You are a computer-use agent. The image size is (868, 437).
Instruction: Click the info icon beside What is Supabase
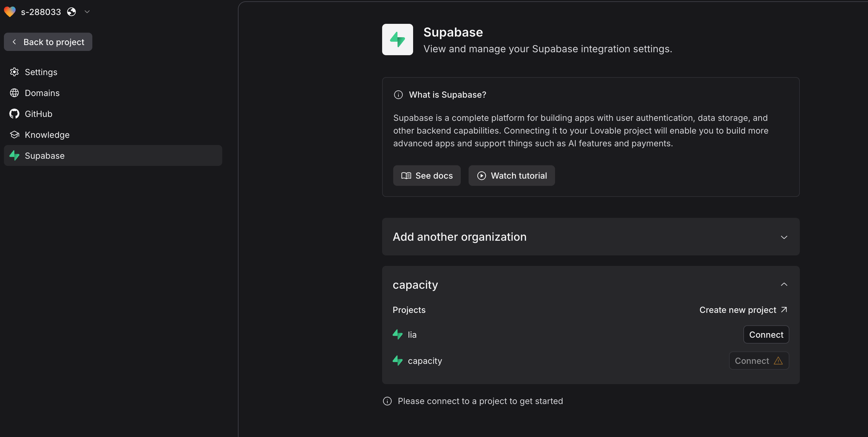point(398,94)
